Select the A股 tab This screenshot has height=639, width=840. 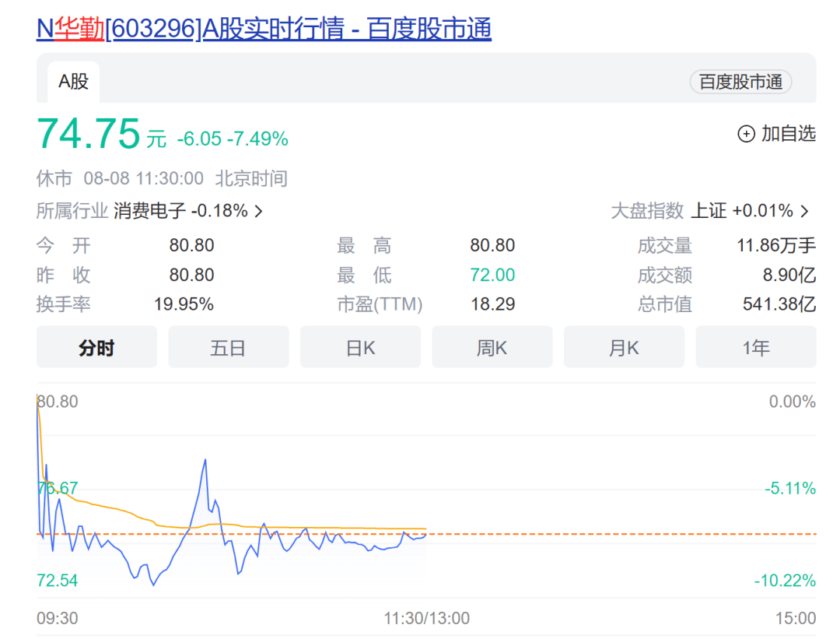(x=74, y=82)
